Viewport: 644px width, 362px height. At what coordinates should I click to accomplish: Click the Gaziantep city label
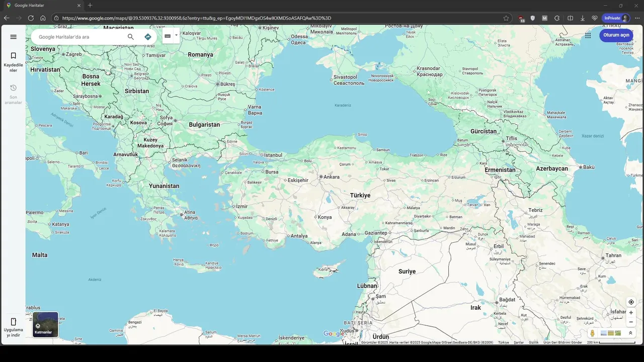pos(376,233)
